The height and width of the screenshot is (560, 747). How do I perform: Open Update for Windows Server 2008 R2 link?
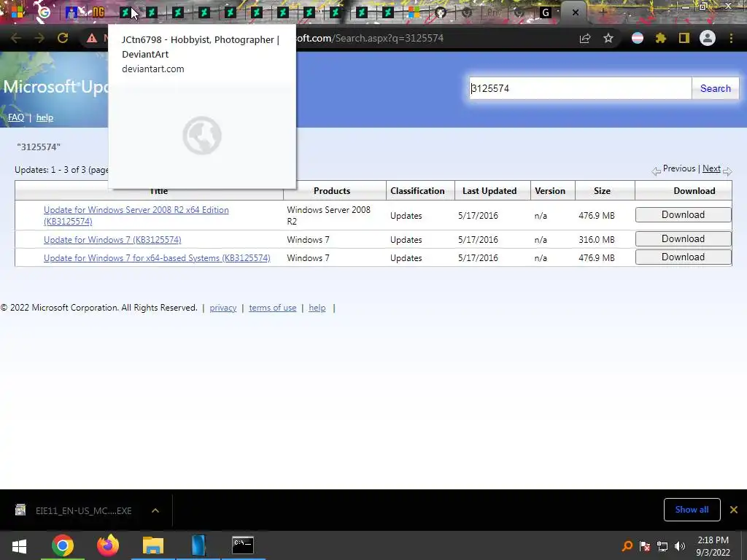(x=136, y=215)
